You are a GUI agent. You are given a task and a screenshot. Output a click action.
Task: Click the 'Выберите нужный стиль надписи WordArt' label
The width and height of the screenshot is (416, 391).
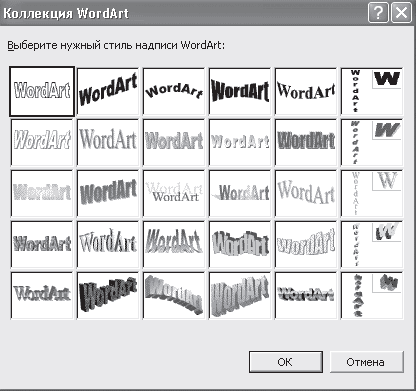pyautogui.click(x=116, y=45)
